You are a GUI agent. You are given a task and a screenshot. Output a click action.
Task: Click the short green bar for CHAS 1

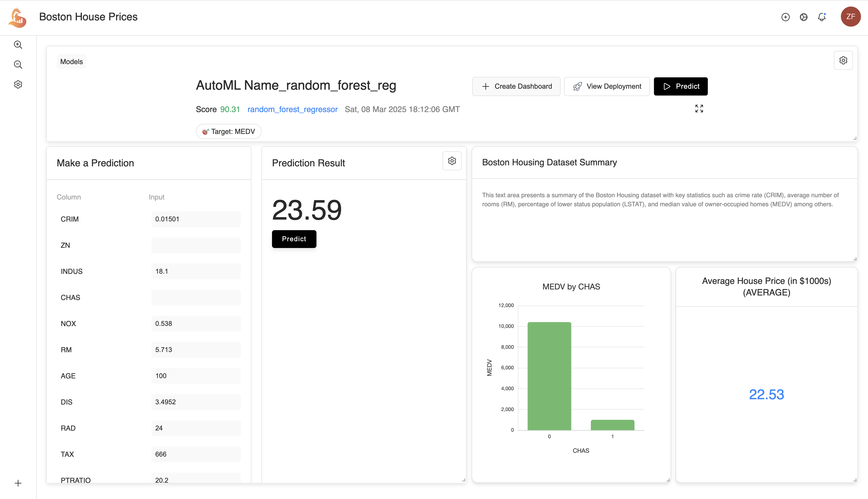pos(613,425)
